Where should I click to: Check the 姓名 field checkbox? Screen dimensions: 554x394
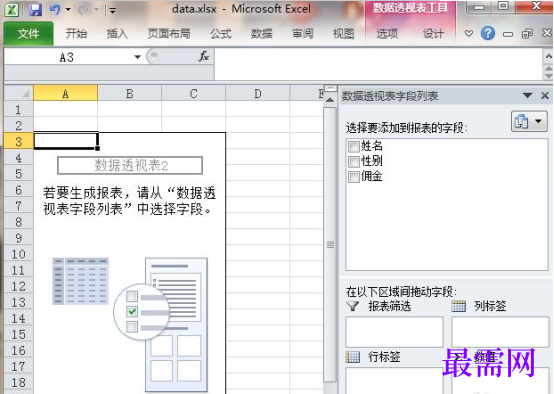tap(354, 146)
